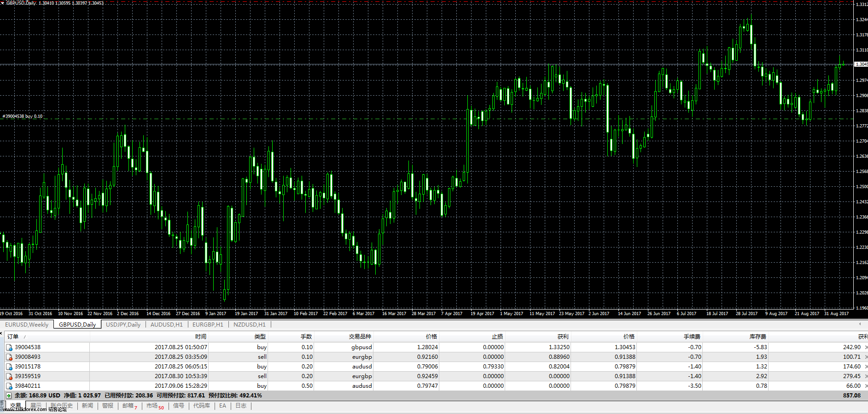Click the take profit value 1.33250

[559, 347]
